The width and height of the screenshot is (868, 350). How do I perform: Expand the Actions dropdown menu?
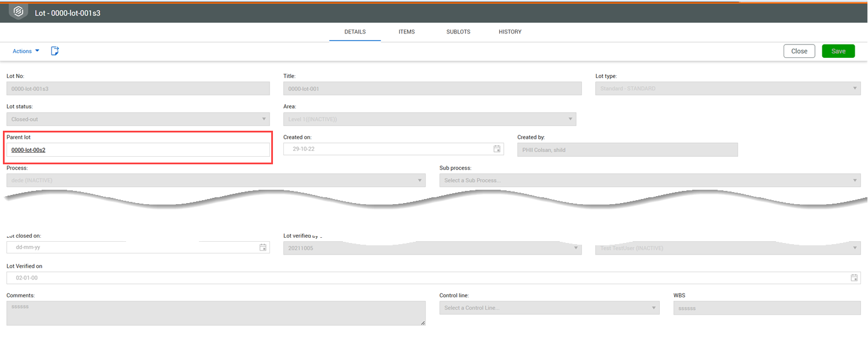click(x=26, y=51)
